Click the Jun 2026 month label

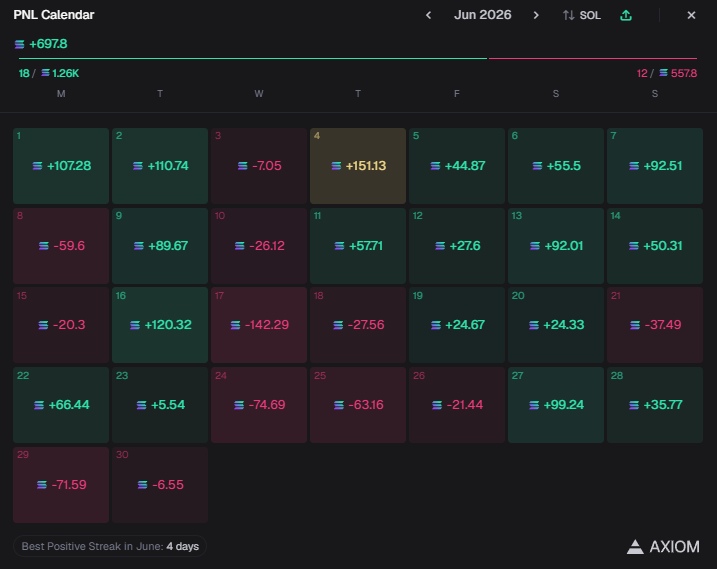click(482, 15)
